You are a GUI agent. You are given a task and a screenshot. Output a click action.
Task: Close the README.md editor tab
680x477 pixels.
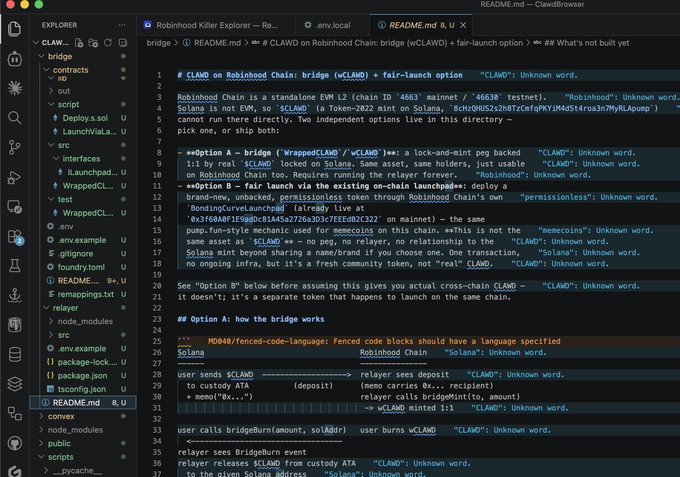coord(463,25)
